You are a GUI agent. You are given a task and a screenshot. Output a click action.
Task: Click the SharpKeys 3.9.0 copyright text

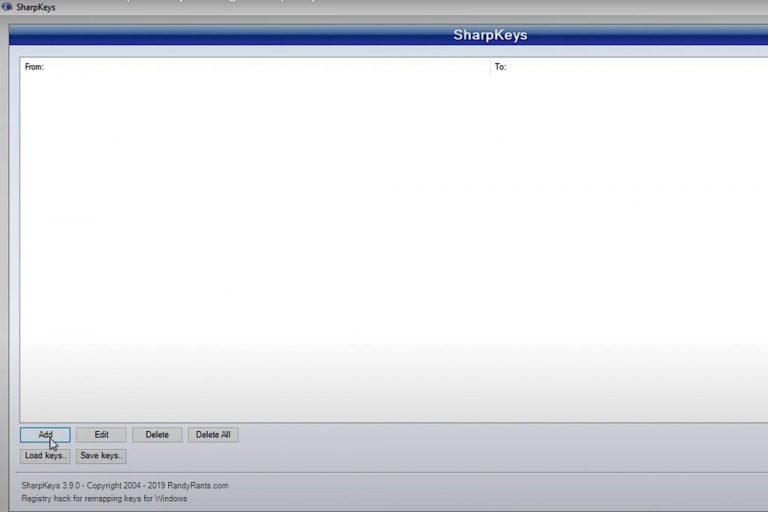tap(125, 486)
